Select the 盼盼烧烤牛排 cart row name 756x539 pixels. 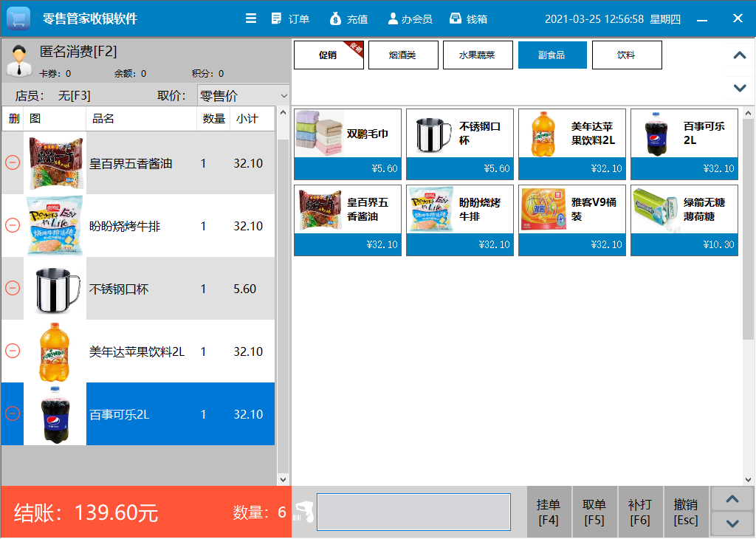(125, 226)
